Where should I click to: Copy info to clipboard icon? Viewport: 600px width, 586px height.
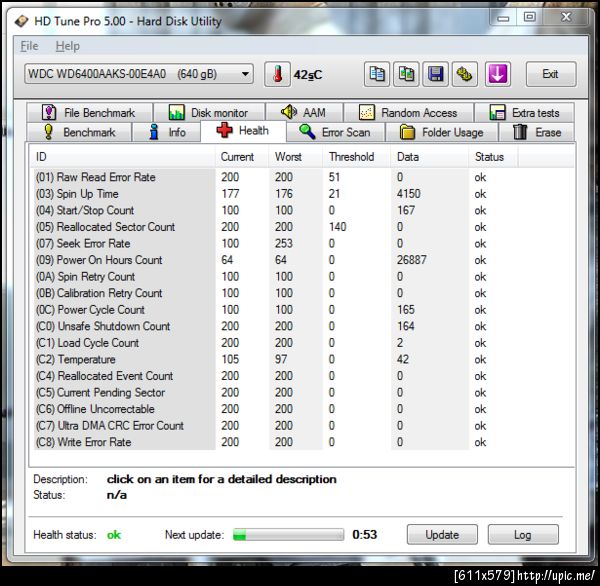point(377,74)
